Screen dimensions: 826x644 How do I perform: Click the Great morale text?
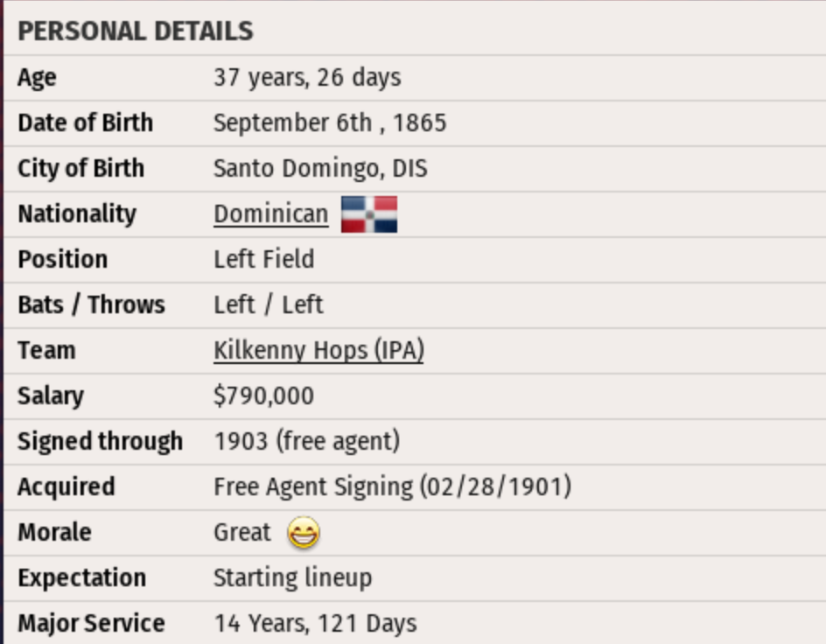click(242, 533)
